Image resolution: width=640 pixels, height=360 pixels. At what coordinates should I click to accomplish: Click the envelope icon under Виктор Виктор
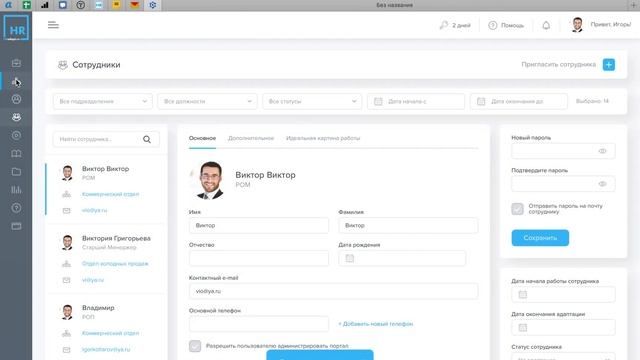tap(67, 211)
